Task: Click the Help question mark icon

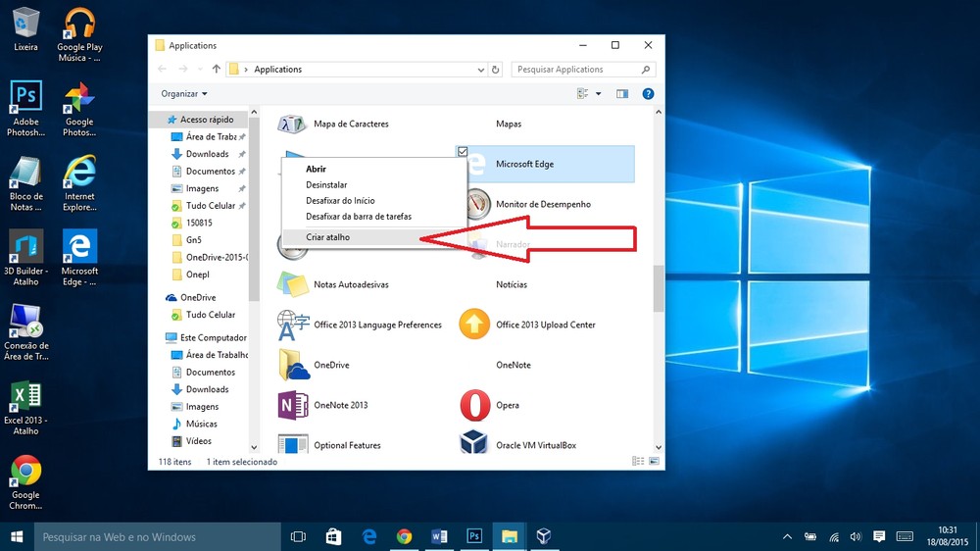Action: pyautogui.click(x=648, y=94)
